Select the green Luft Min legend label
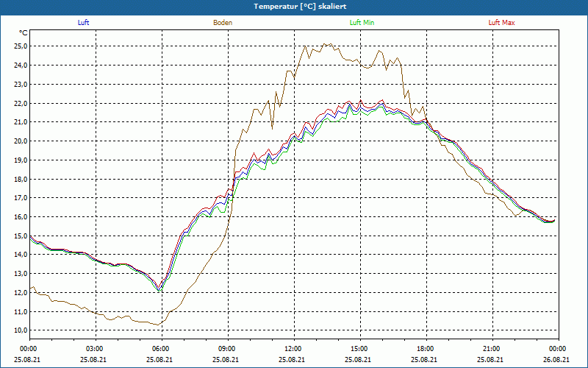This screenshot has width=588, height=368. 362,23
